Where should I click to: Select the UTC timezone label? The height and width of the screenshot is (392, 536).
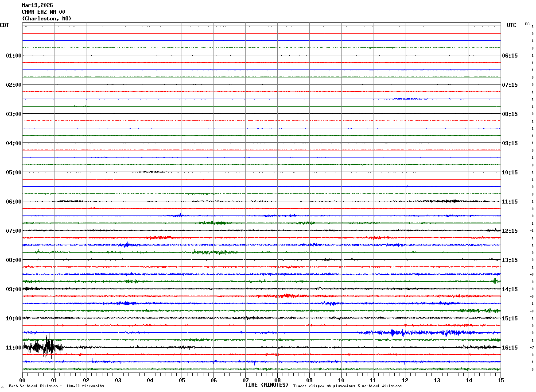coord(512,25)
